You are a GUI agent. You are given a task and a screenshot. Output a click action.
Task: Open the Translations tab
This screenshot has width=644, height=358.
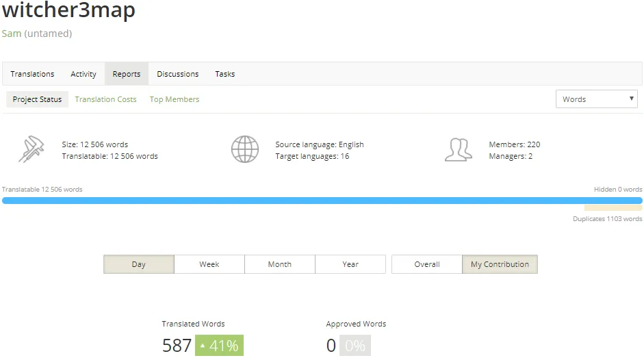tap(32, 74)
